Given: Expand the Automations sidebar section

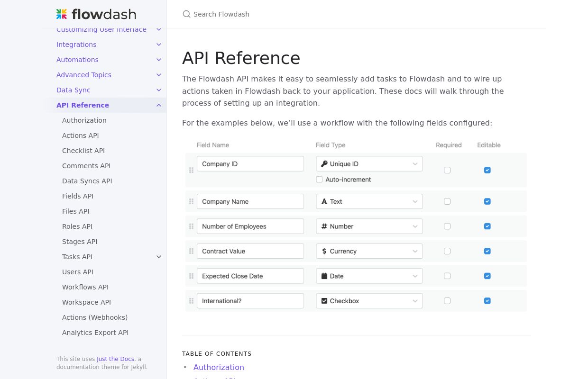Looking at the screenshot, I should click(159, 60).
